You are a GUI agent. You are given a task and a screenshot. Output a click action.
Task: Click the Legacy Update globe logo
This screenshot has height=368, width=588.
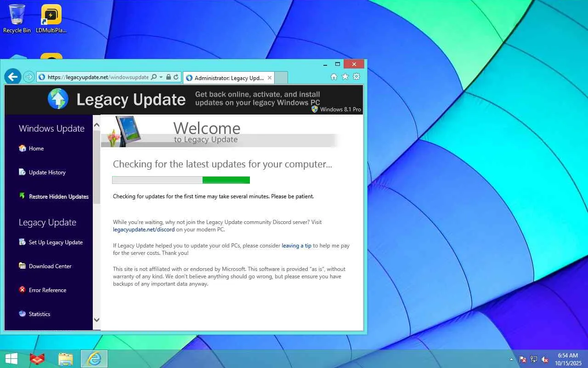pyautogui.click(x=58, y=99)
